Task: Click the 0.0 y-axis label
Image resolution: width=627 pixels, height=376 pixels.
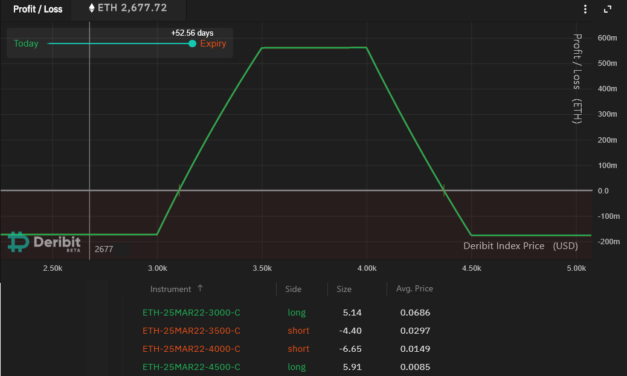Action: (x=603, y=191)
